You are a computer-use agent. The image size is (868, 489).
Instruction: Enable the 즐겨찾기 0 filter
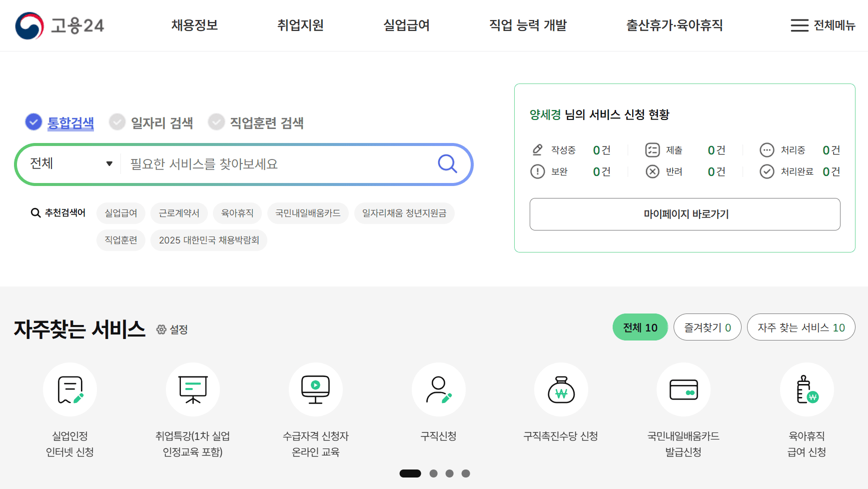(x=707, y=327)
